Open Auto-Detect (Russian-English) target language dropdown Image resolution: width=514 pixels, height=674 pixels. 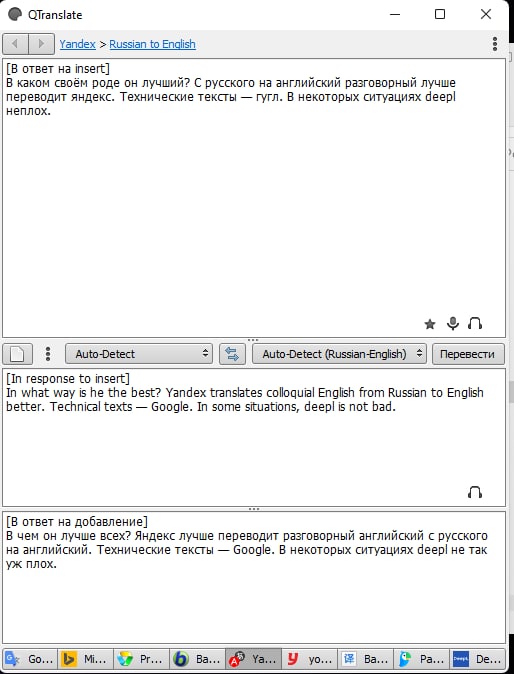coord(339,354)
